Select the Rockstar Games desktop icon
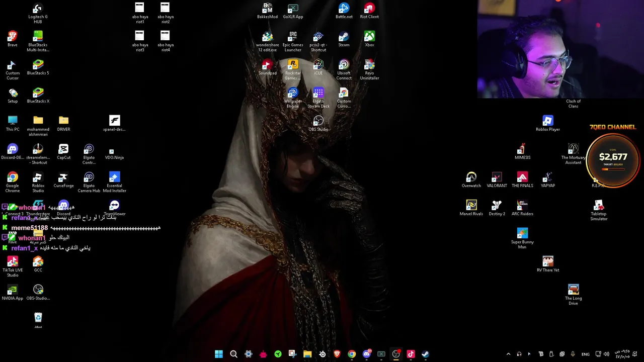644x362 pixels. pyautogui.click(x=293, y=69)
